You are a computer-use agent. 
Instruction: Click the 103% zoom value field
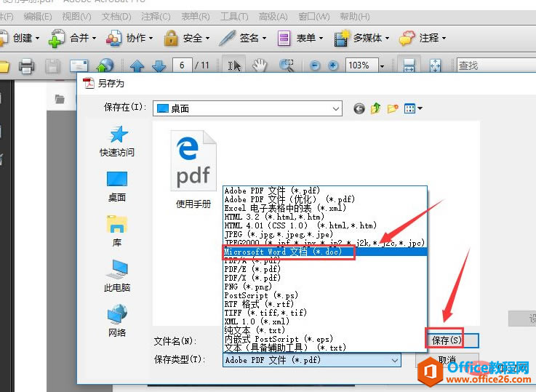[x=362, y=65]
